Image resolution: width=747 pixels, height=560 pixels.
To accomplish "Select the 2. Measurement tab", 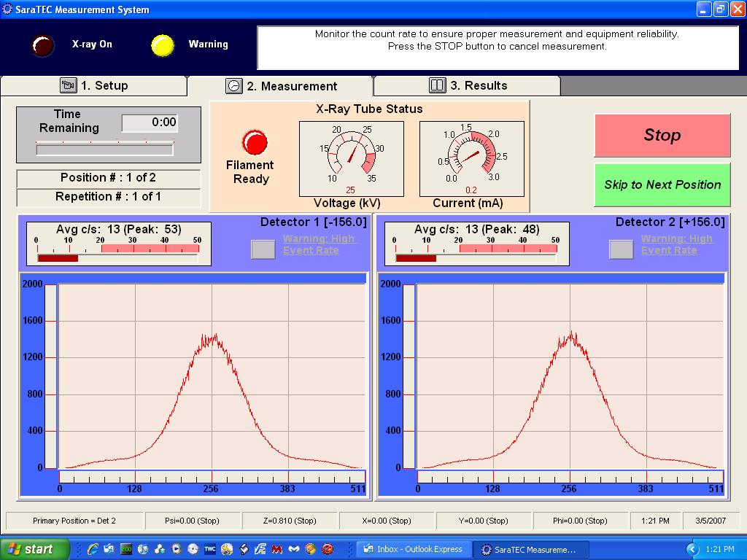I will pyautogui.click(x=281, y=86).
